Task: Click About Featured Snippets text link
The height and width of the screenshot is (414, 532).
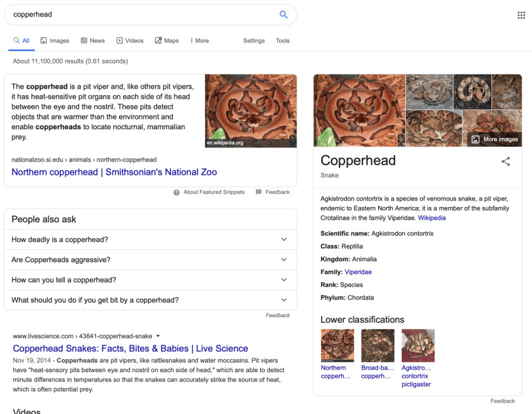Action: (214, 192)
